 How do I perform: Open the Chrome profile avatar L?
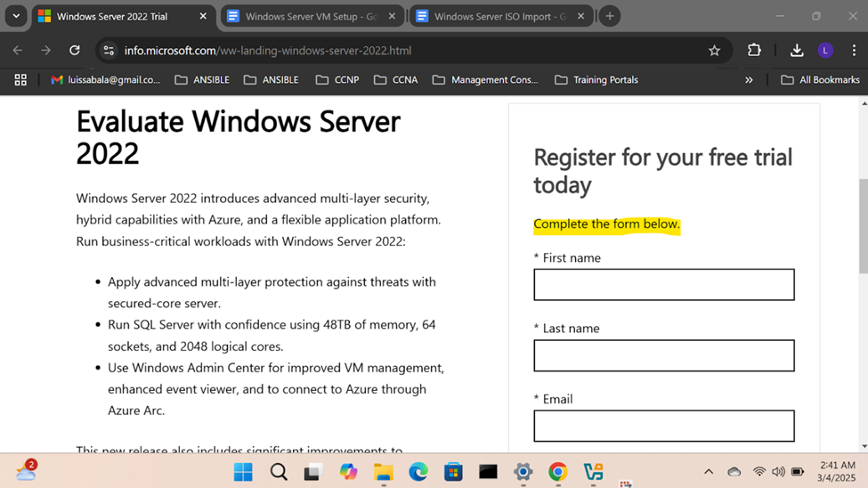(825, 51)
